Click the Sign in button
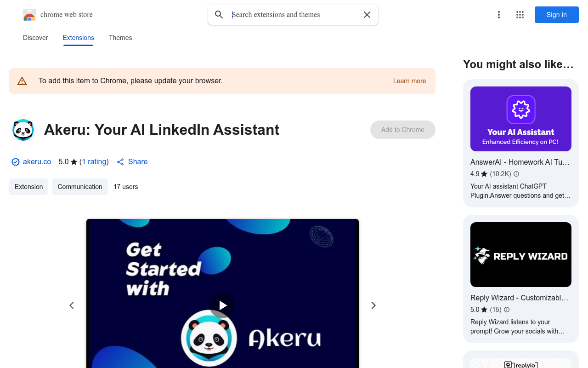The image size is (588, 368). [557, 15]
